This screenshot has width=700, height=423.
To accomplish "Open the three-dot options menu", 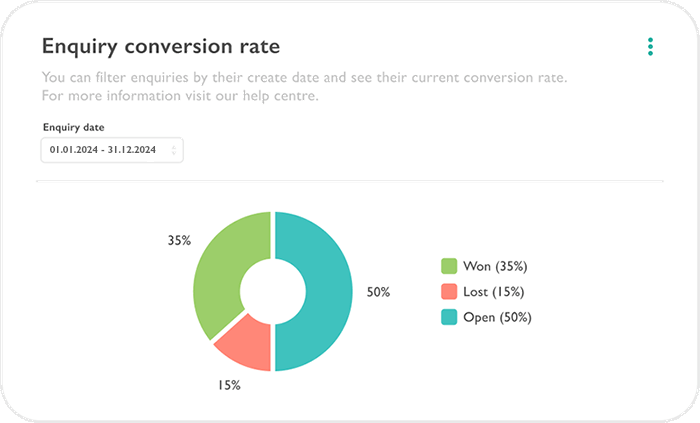I will [x=650, y=47].
